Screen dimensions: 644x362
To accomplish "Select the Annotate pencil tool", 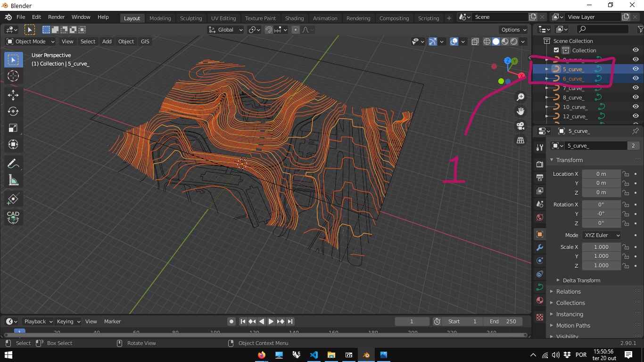I will [13, 164].
